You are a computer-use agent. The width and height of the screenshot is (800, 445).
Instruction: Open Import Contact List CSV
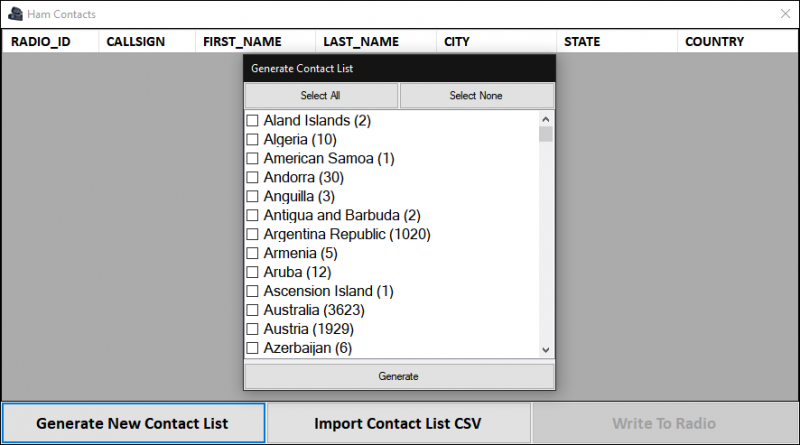point(398,423)
